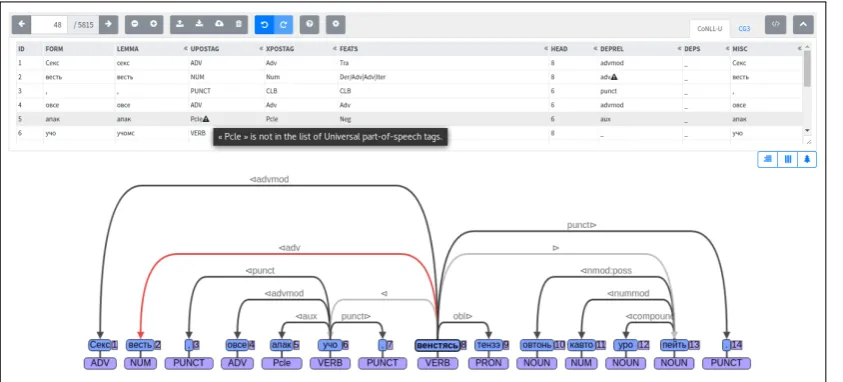843x382 pixels.
Task: Toggle right-to-left text direction button
Action: click(768, 159)
